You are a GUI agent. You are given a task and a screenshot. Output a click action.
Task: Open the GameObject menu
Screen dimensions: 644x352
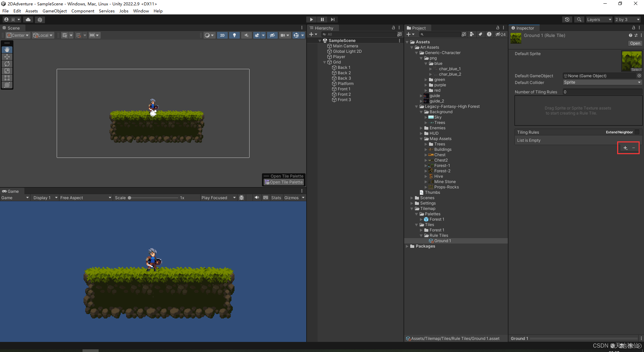click(x=55, y=11)
